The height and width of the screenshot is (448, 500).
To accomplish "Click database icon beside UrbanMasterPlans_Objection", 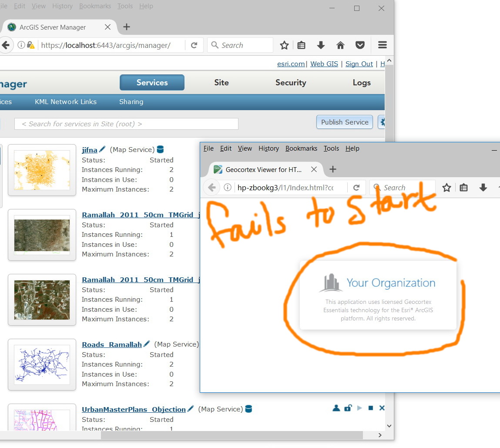I will tap(249, 408).
